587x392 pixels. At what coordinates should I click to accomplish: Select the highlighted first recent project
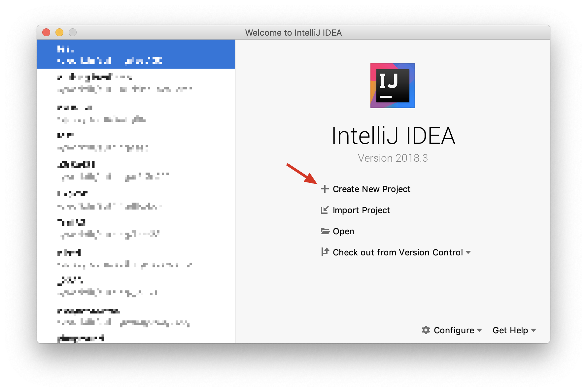coord(136,54)
